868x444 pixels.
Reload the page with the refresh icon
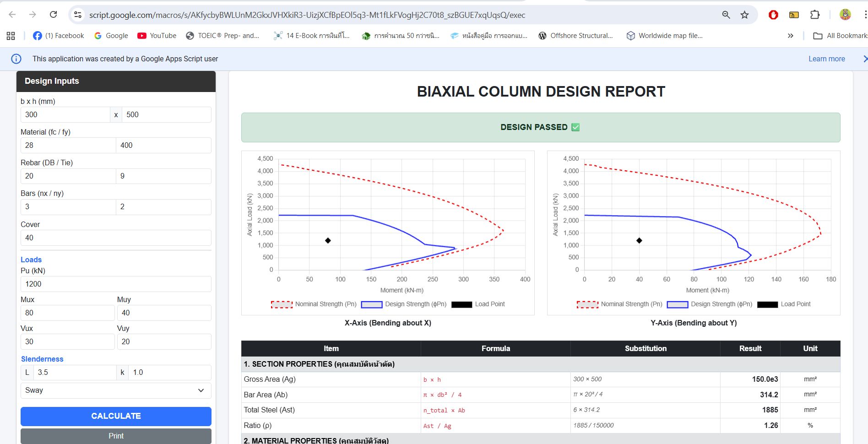click(53, 15)
